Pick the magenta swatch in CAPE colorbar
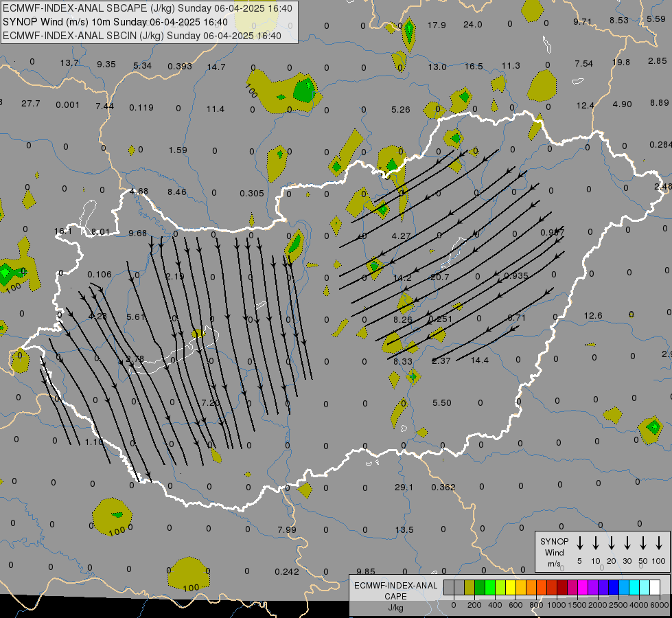Viewport: 672px width, 618px height. coord(583,588)
